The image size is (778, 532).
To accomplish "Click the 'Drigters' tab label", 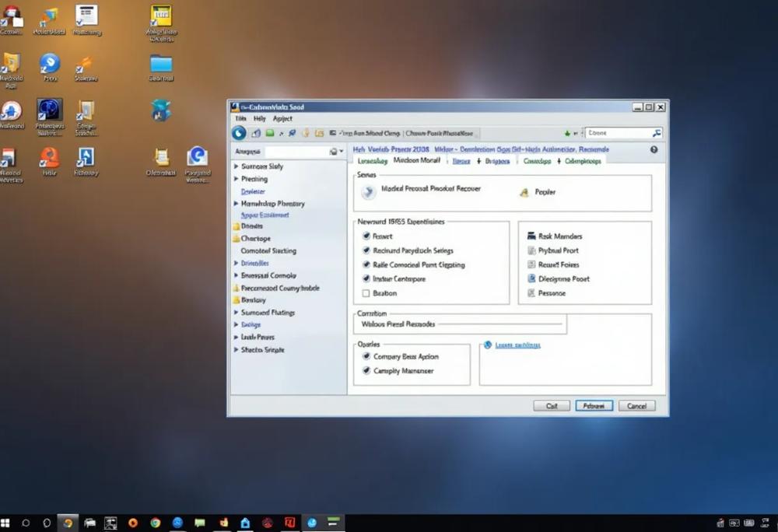I will [x=497, y=161].
